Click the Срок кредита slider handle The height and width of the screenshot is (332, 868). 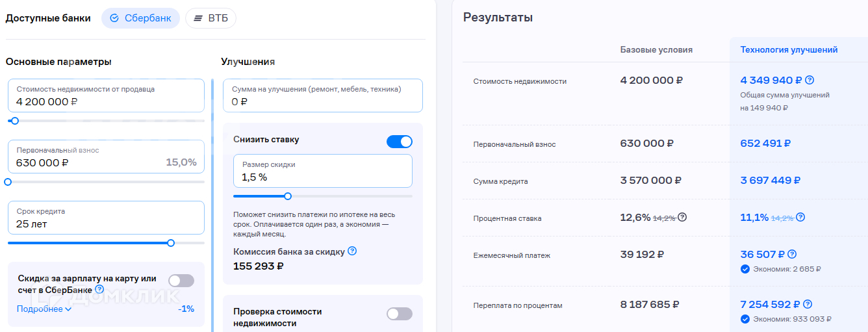pos(171,243)
